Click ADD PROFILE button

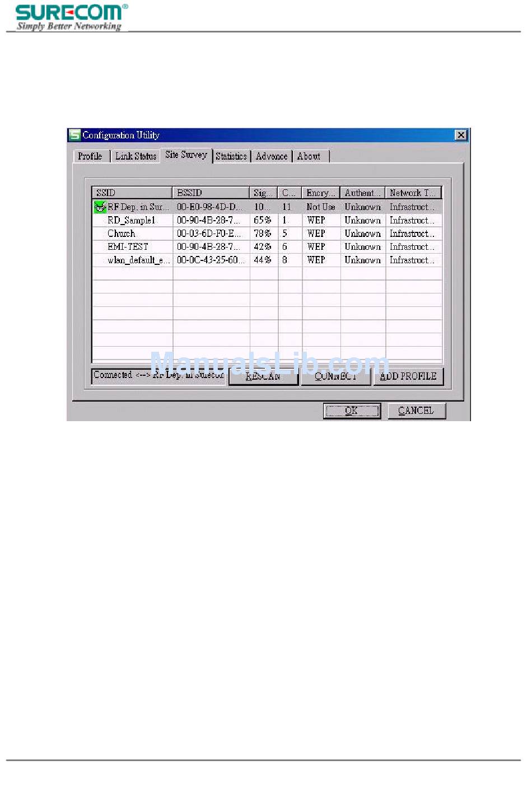pos(408,376)
